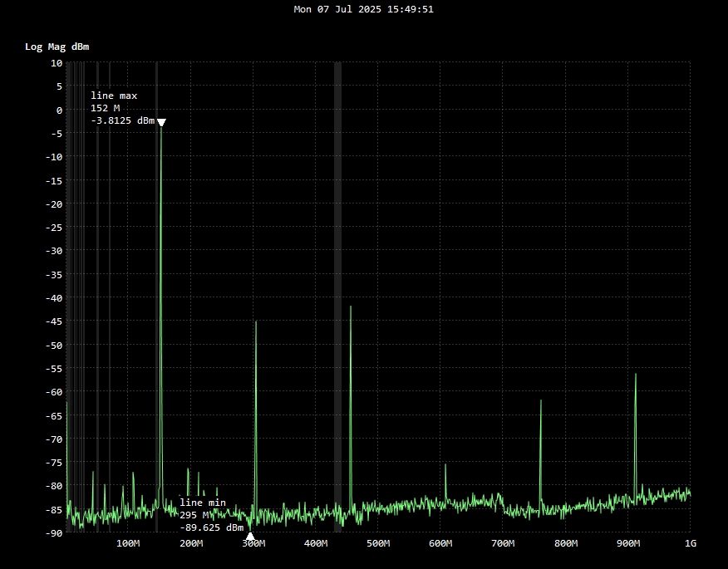Click the top of the 305 MHz peak
Image resolution: width=728 pixels, height=569 pixels.
256,322
